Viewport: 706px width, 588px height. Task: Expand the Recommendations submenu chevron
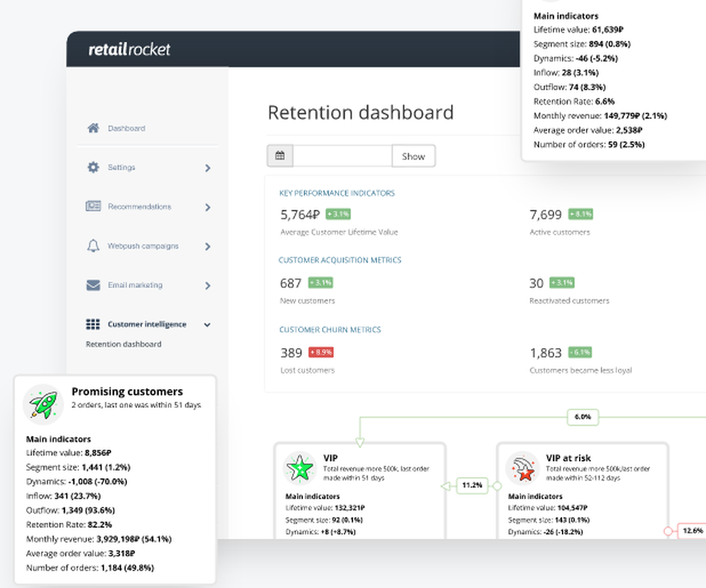click(208, 208)
